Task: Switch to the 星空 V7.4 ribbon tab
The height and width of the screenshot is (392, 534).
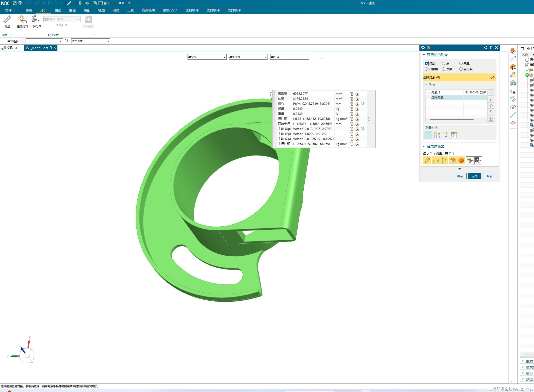Action: click(170, 10)
